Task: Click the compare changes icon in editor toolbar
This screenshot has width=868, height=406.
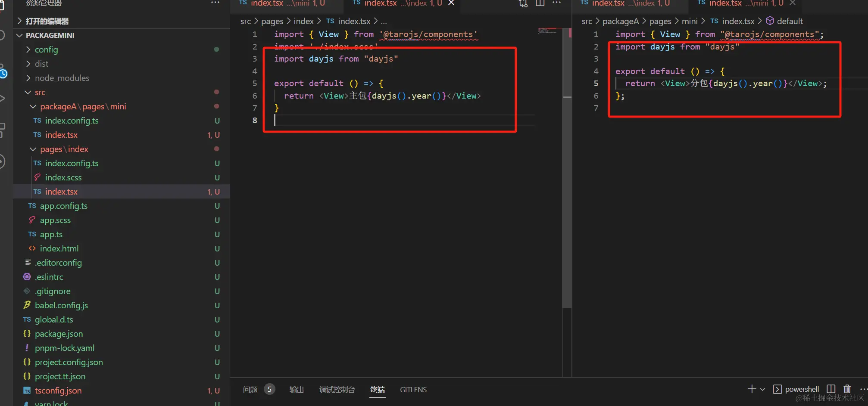Action: [x=523, y=3]
